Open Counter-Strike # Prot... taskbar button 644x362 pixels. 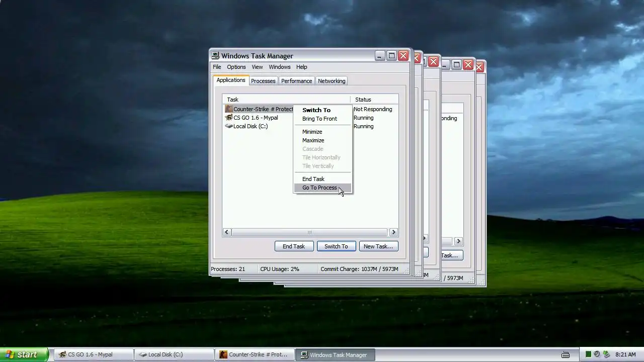(x=254, y=354)
